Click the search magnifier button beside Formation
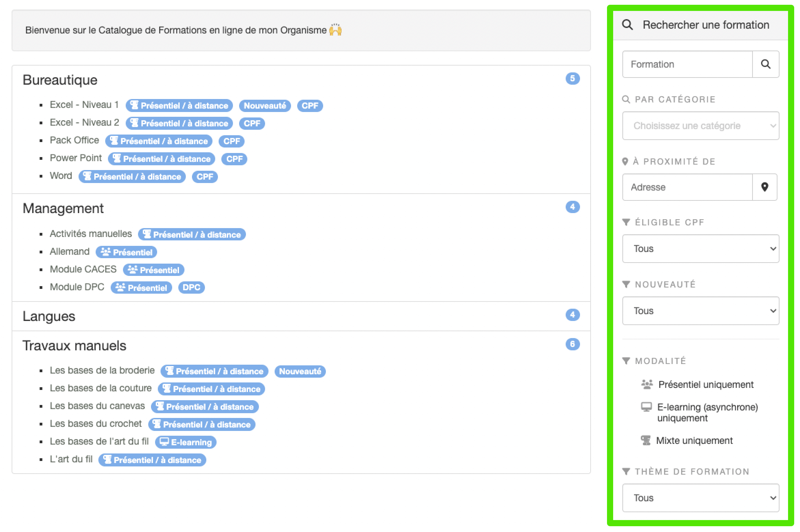Image resolution: width=800 pixels, height=532 pixels. (765, 64)
